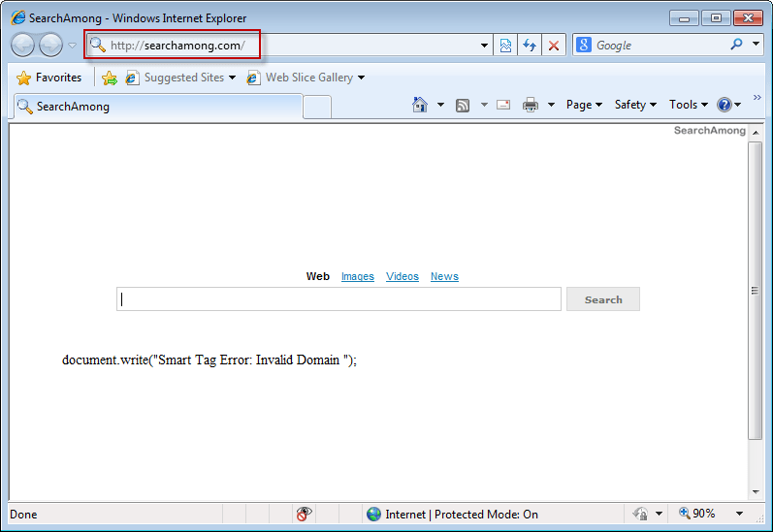Expand the Print options dropdown arrow
The width and height of the screenshot is (773, 532).
tap(551, 105)
